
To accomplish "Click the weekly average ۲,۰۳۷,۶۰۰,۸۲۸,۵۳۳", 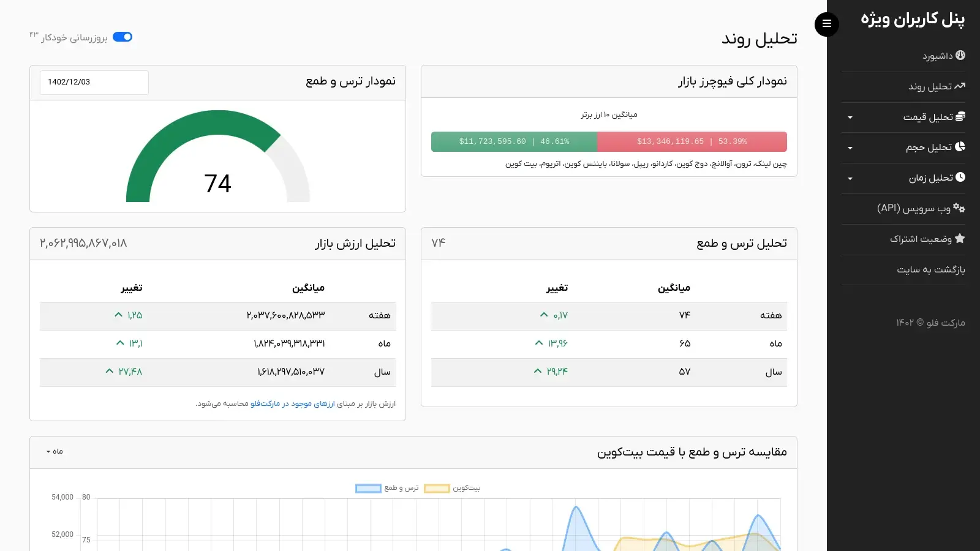I will pos(286,315).
